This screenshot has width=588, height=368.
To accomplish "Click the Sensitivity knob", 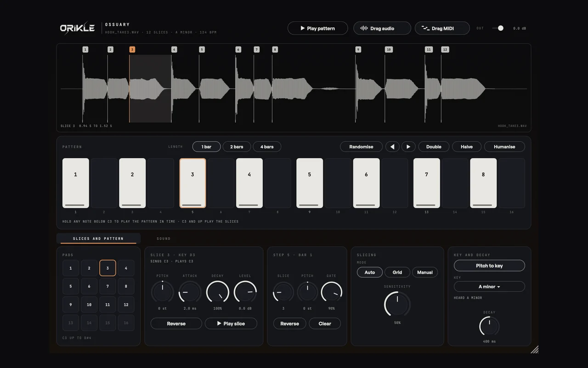I will coord(397,304).
